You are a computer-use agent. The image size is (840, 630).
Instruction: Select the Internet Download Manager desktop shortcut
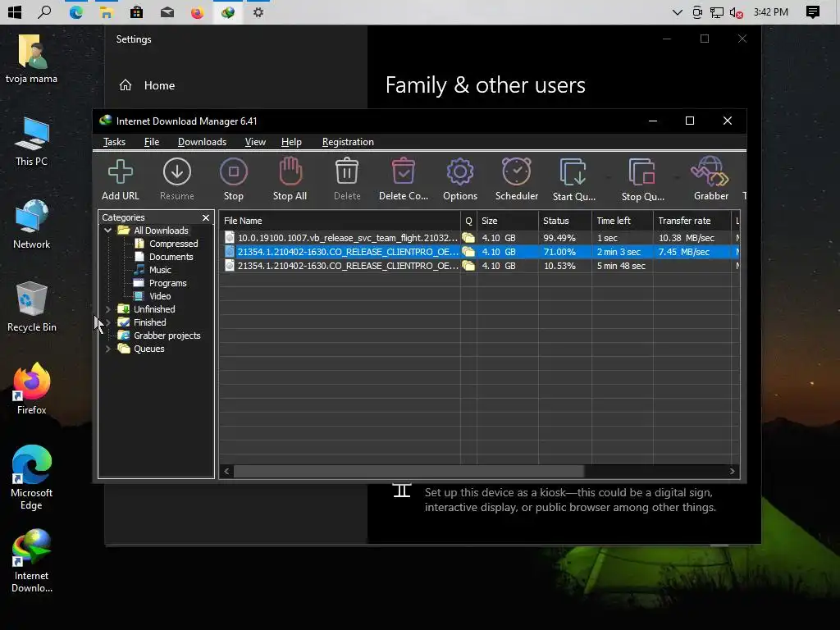pos(32,560)
